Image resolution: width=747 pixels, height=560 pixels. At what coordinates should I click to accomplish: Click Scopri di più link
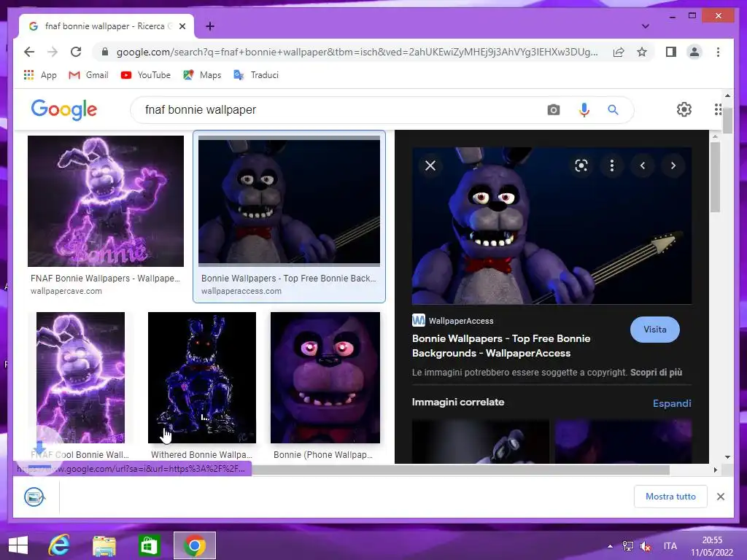(x=656, y=373)
